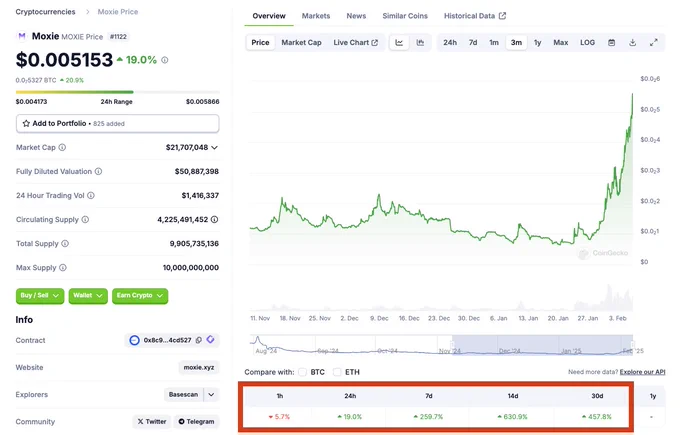Click the purple wallet icon after contract address
Screen dimensions: 680x435
tap(210, 340)
